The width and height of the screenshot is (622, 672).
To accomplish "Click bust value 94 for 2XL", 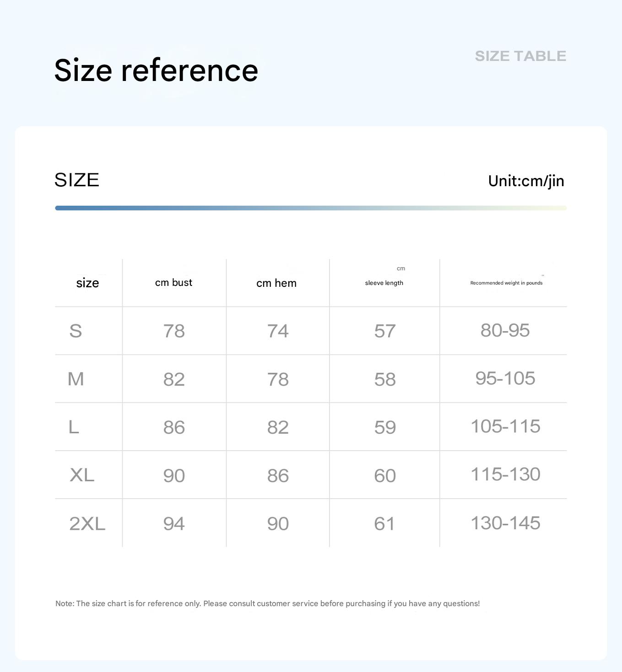I will [174, 523].
